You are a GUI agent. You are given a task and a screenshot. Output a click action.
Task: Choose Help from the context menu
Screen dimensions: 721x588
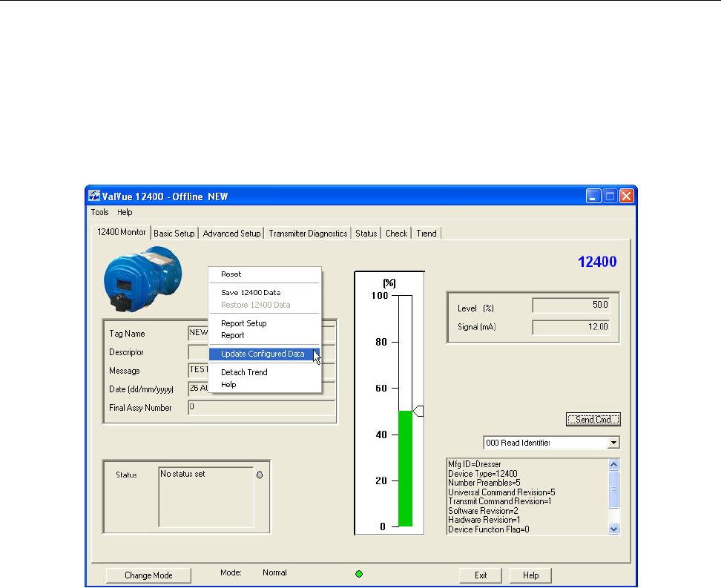264,384
